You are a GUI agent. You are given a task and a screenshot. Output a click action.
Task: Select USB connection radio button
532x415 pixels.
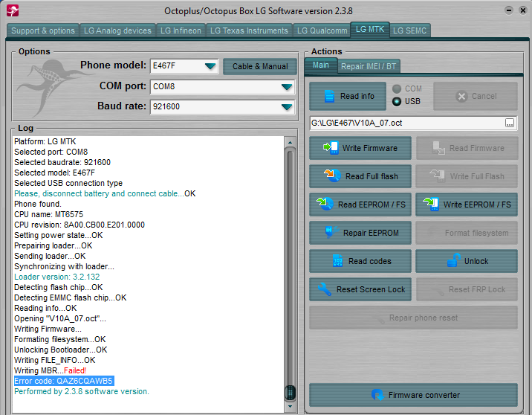tap(397, 101)
